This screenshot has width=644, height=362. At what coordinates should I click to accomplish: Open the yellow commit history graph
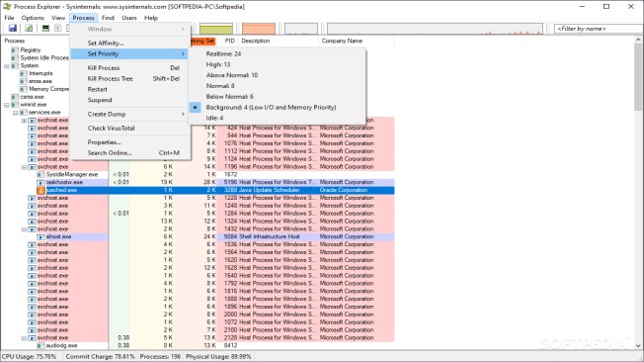pyautogui.click(x=216, y=29)
